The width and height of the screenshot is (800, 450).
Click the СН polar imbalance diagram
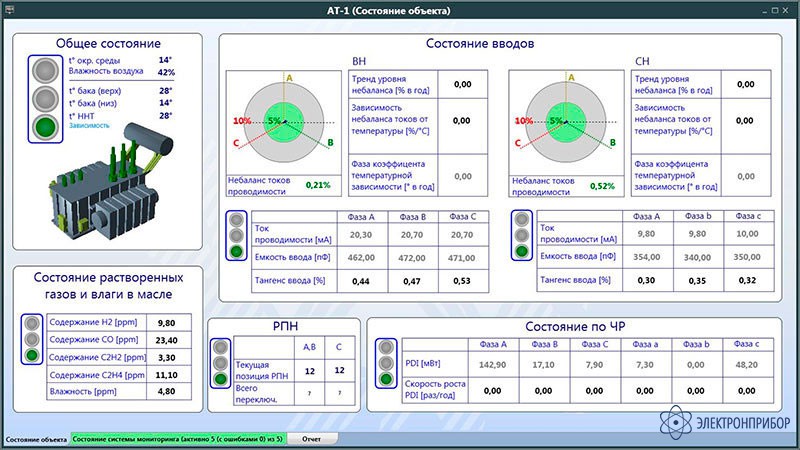click(570, 121)
